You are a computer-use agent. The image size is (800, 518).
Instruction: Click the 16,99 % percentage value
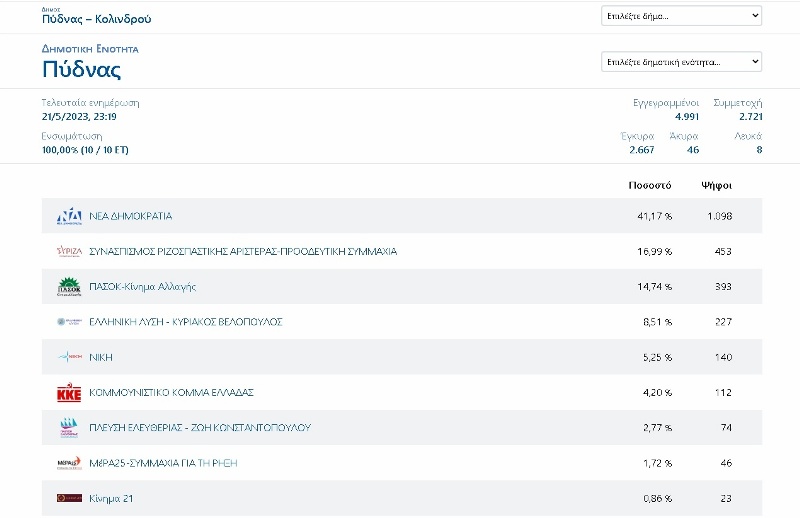[655, 251]
